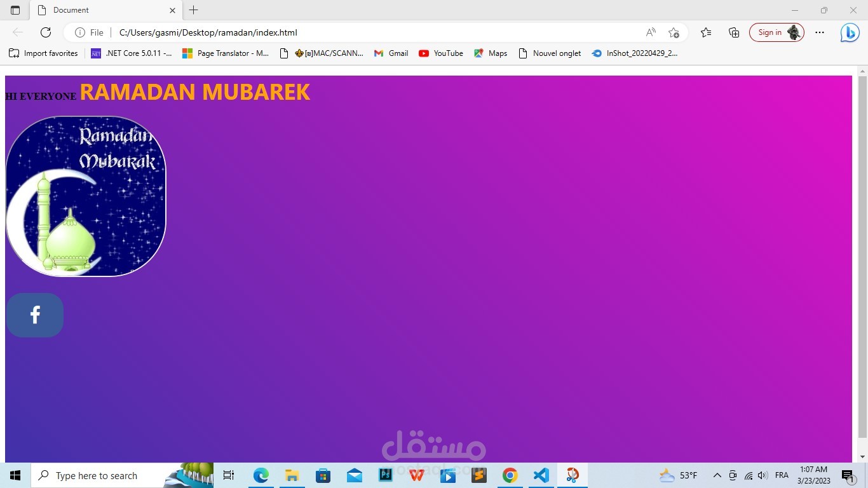Click the Sign in button

point(770,32)
